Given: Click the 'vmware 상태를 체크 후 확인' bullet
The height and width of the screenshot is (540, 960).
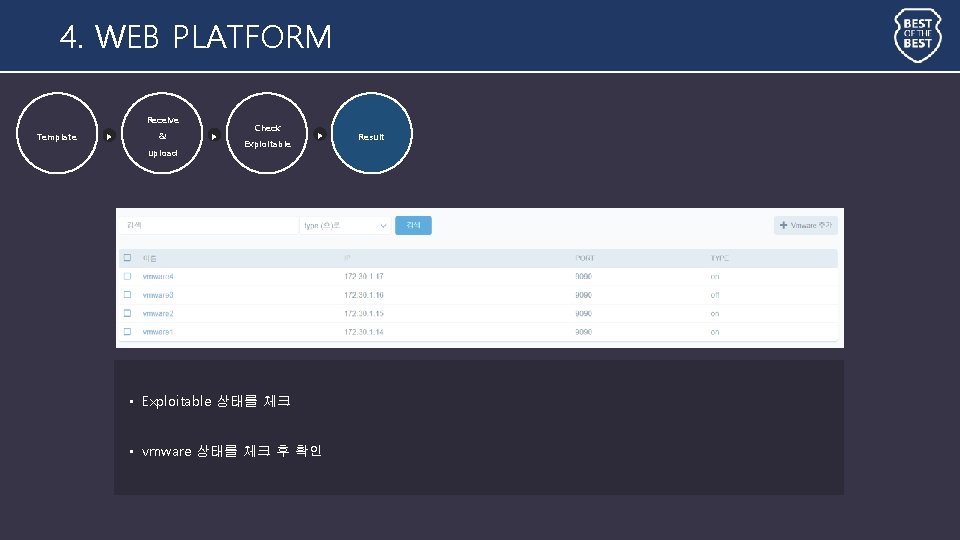Looking at the screenshot, I should pos(231,451).
